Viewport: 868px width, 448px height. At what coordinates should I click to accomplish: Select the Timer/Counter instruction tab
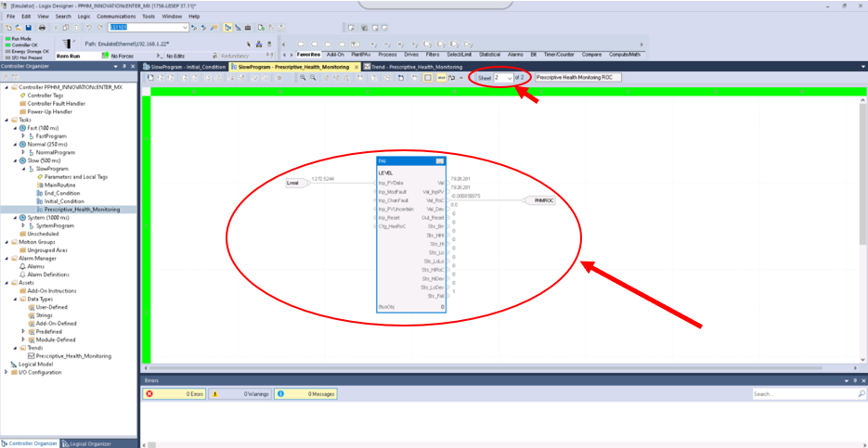pyautogui.click(x=559, y=55)
